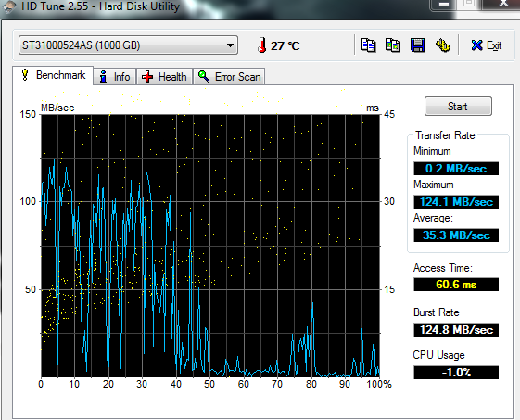Screen dimensions: 520x420
Task: Click the blue X Exit icon
Action: 476,45
